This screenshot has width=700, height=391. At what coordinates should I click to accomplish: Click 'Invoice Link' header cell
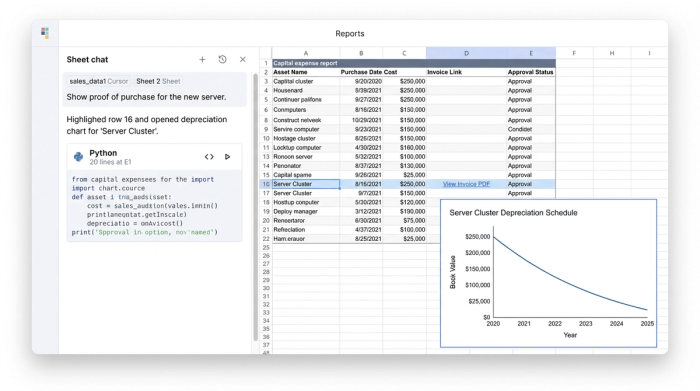466,72
